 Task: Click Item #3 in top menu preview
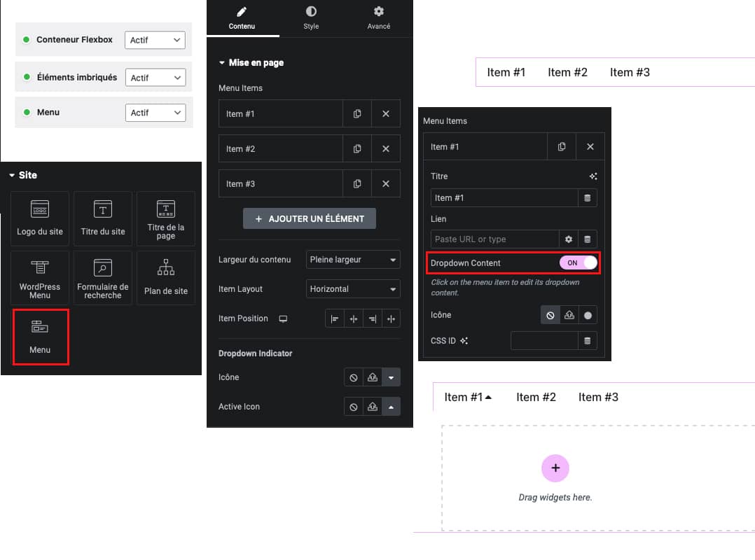(630, 72)
